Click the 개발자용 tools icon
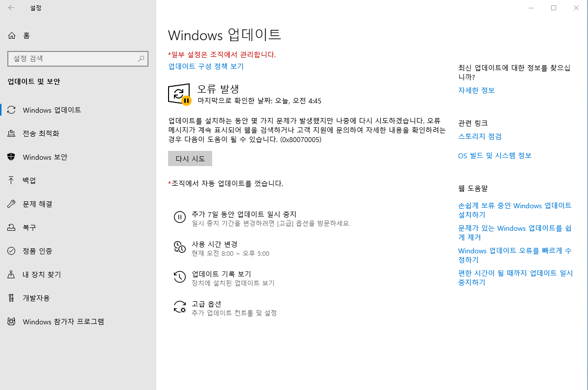The height and width of the screenshot is (390, 588). [12, 298]
